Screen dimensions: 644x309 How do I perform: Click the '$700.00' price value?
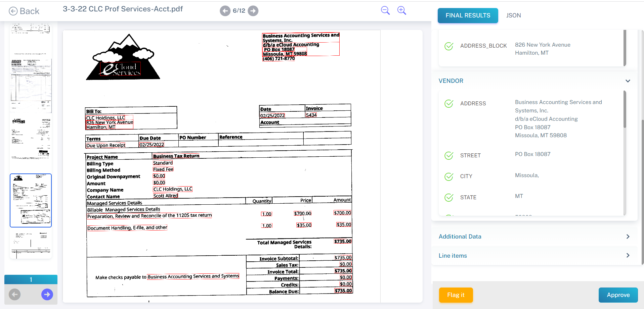tap(303, 214)
